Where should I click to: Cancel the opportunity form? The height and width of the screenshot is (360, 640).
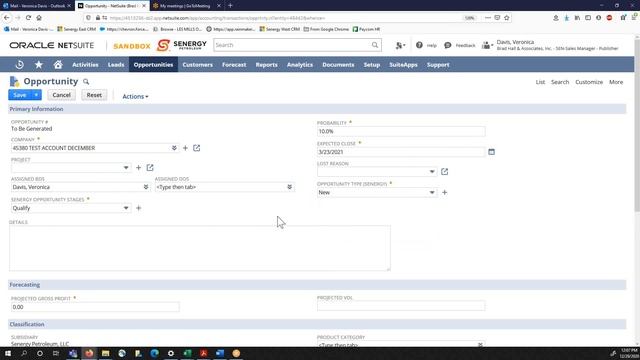click(x=61, y=95)
